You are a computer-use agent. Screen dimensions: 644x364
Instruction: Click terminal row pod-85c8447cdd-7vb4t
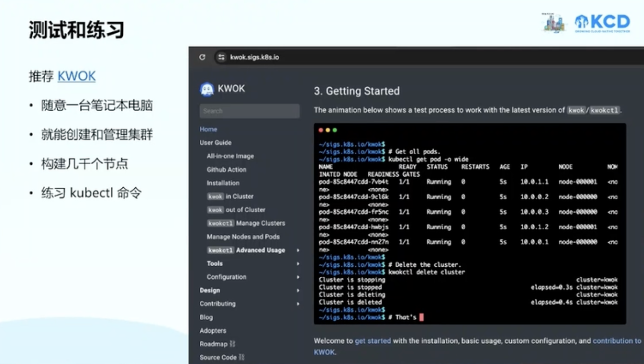(468, 182)
